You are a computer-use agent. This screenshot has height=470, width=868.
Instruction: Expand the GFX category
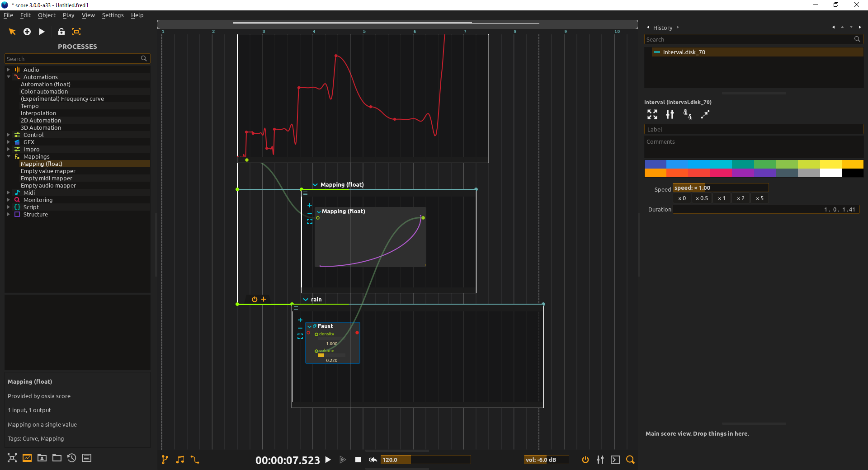[x=9, y=142]
